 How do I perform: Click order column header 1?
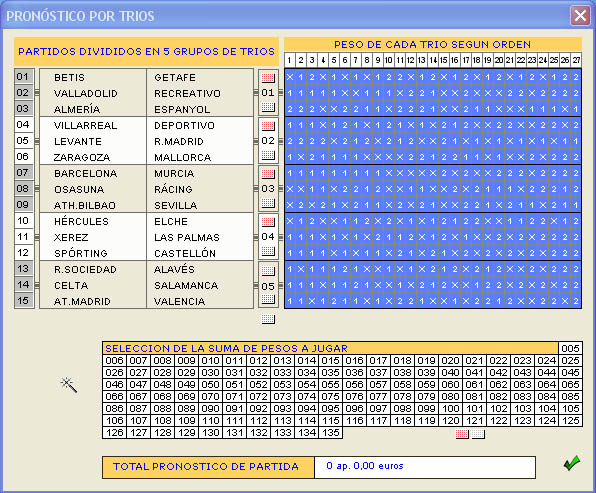tap(289, 60)
